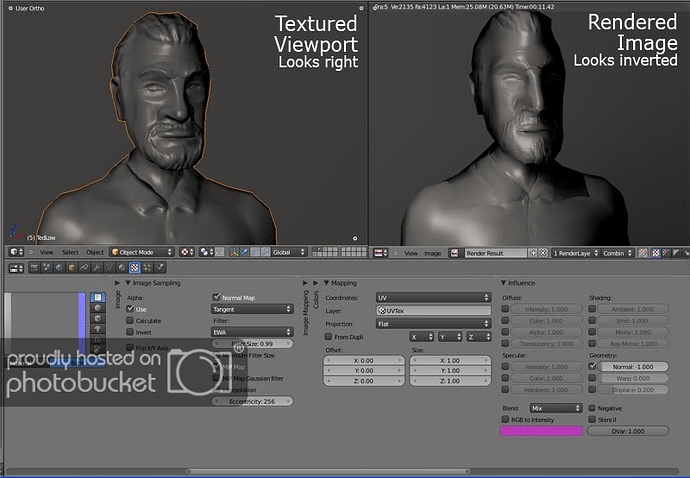Screen dimensions: 690x478
Task: Enable the Stencil checkbox
Action: [592, 419]
